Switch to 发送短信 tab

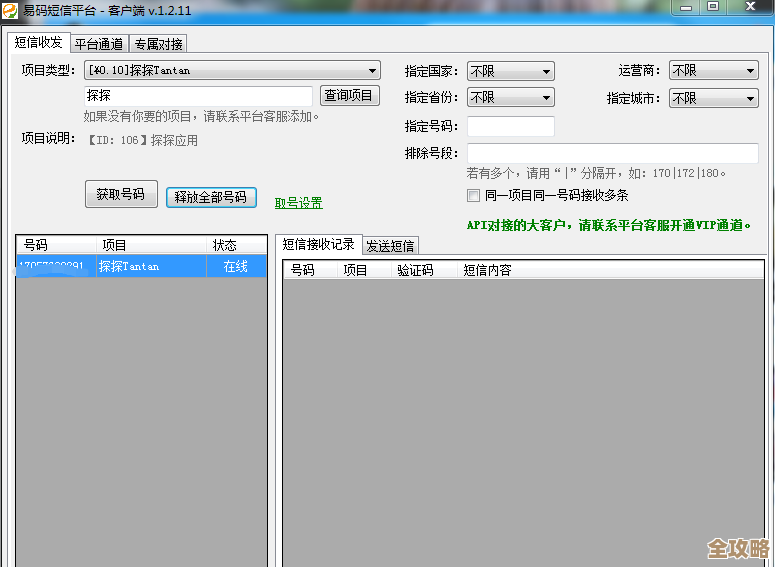(390, 246)
